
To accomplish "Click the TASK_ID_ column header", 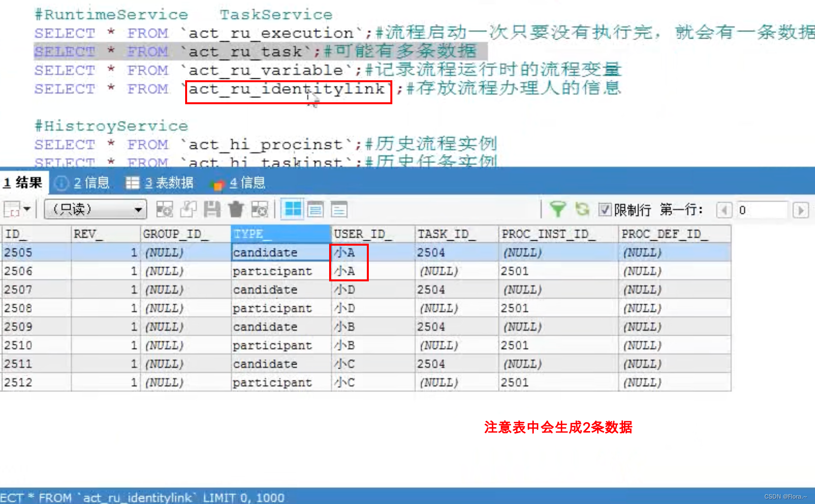I will pyautogui.click(x=457, y=234).
